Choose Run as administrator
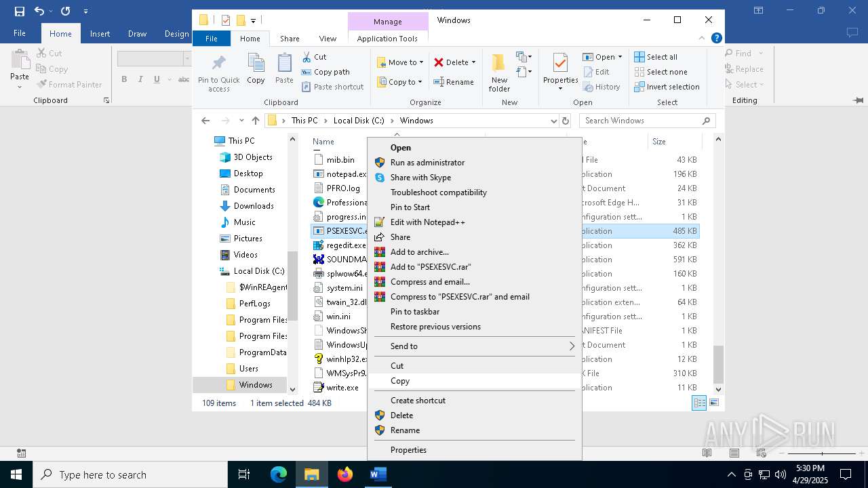Screen dimensions: 868x488 (x=475, y=163)
